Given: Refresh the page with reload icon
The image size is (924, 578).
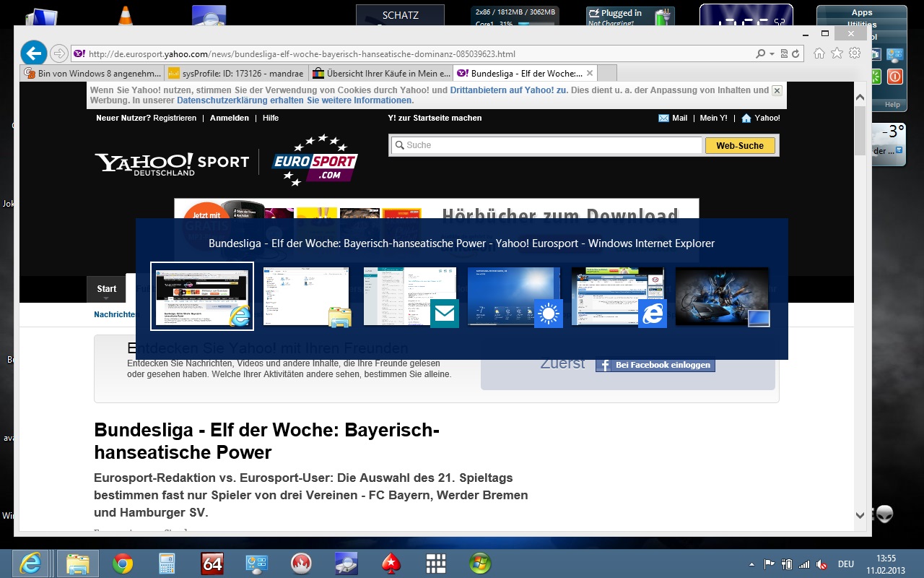Looking at the screenshot, I should 796,54.
